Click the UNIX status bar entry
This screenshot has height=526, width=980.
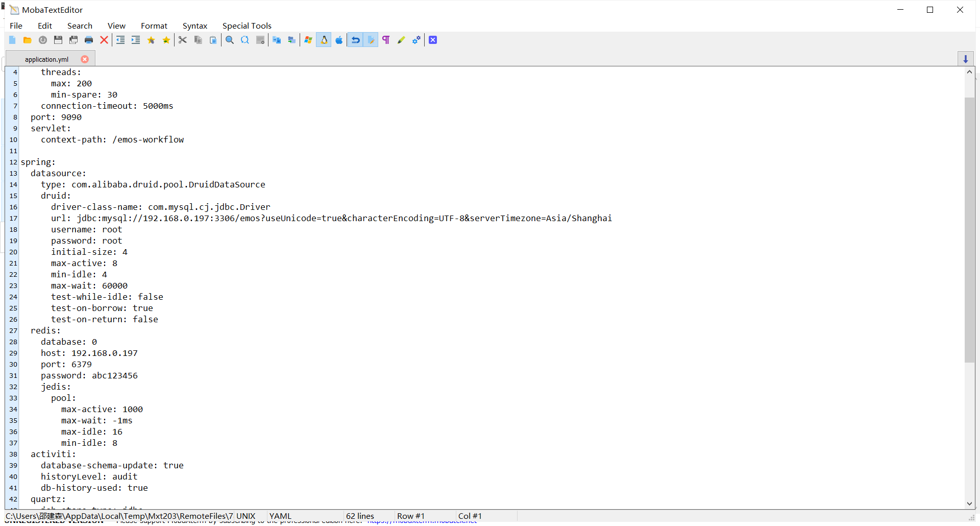click(246, 516)
